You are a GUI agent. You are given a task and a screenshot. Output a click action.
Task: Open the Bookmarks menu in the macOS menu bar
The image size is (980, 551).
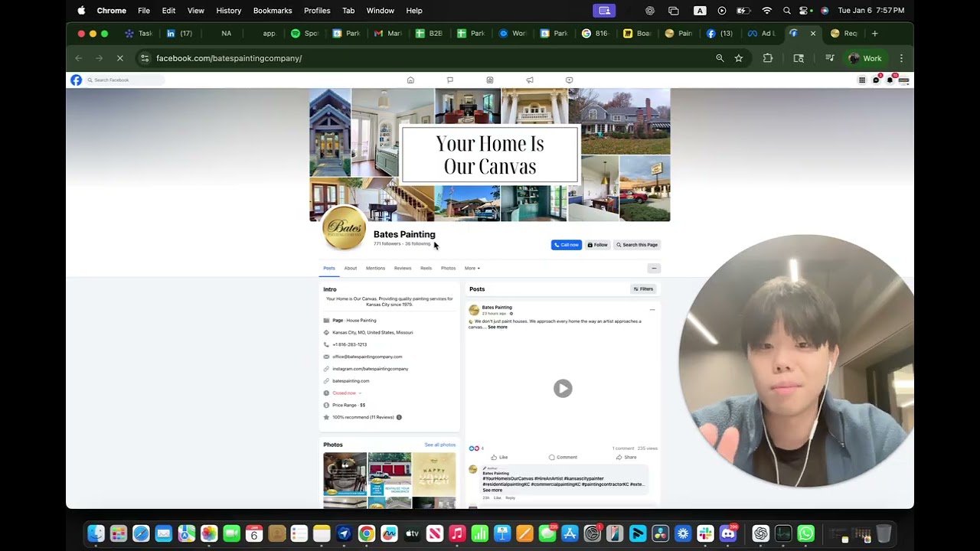pyautogui.click(x=273, y=11)
